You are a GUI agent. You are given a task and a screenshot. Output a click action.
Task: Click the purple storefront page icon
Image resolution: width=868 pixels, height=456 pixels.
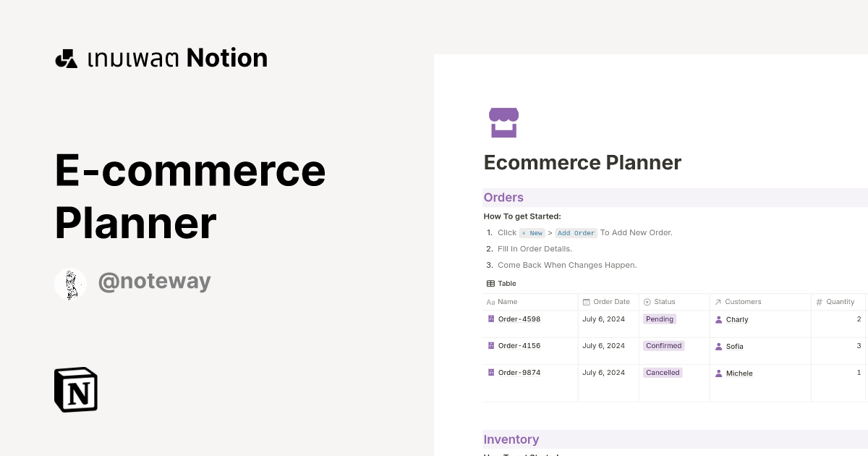click(x=503, y=122)
